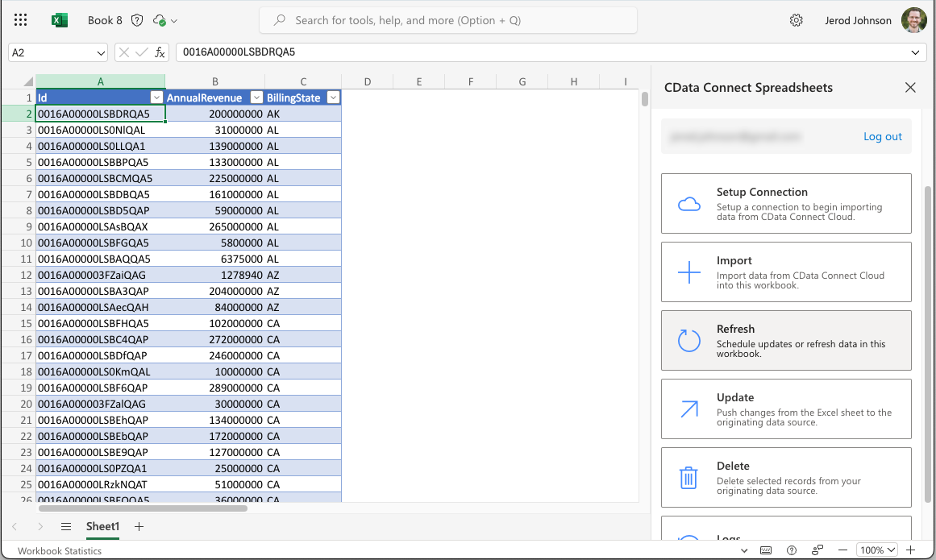Open the help question mark icon
Viewport: 936px width, 560px height.
tap(792, 550)
